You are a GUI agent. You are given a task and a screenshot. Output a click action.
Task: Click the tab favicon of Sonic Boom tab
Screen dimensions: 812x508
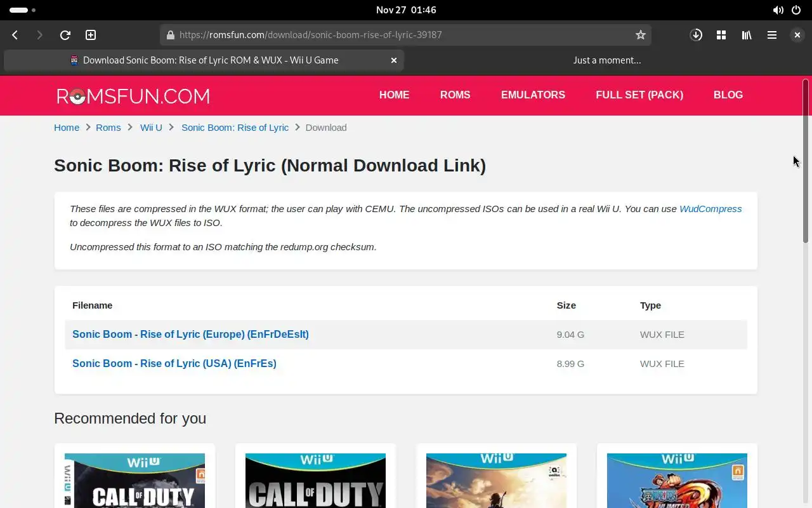(74, 60)
